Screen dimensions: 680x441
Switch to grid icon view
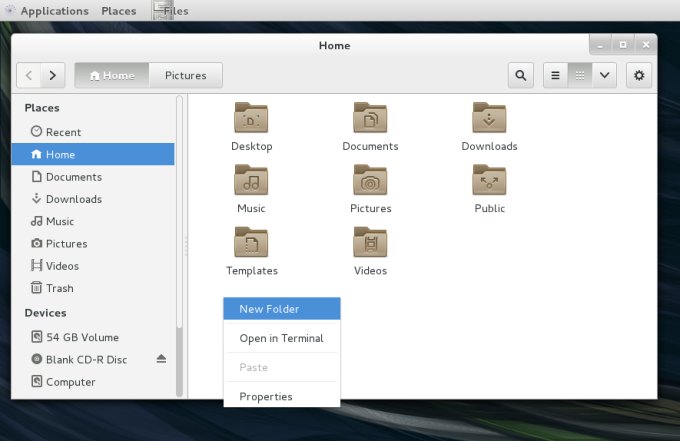click(580, 75)
